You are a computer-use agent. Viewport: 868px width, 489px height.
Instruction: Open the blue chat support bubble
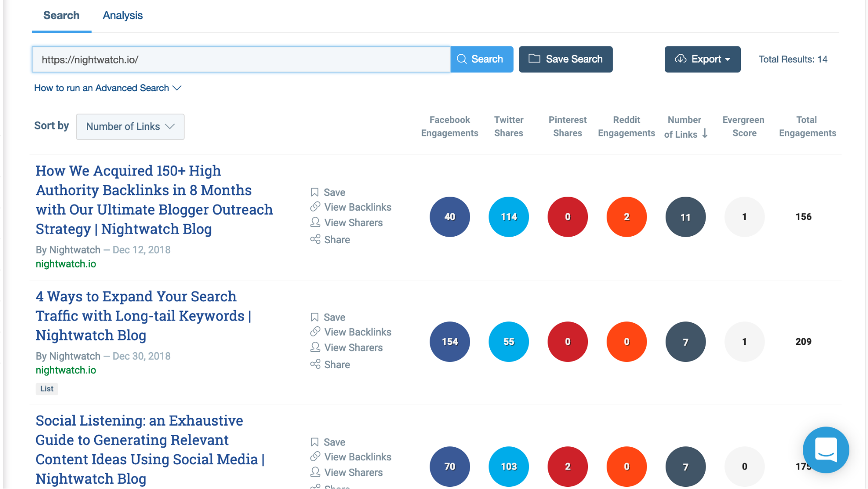tap(825, 449)
